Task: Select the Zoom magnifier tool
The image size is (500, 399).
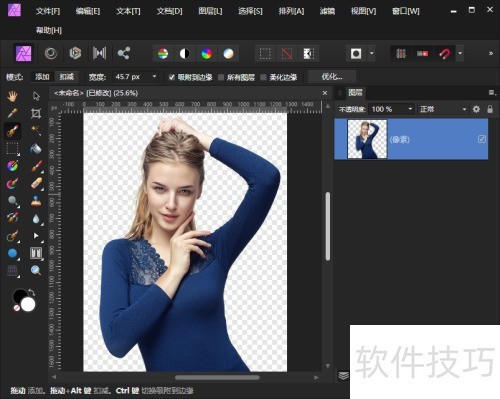Action: [x=36, y=270]
